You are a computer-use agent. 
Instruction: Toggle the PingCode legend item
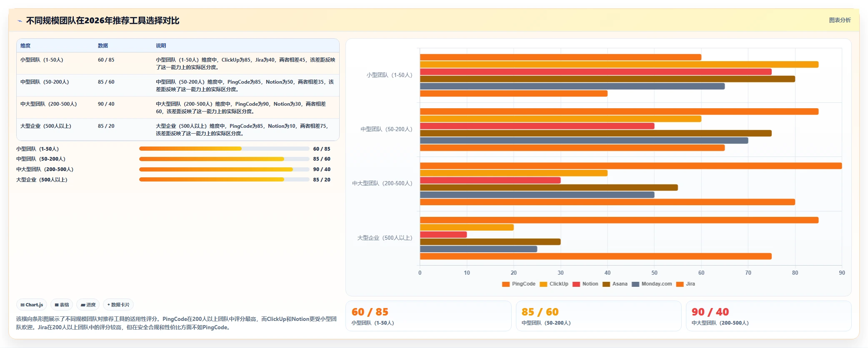pos(519,284)
